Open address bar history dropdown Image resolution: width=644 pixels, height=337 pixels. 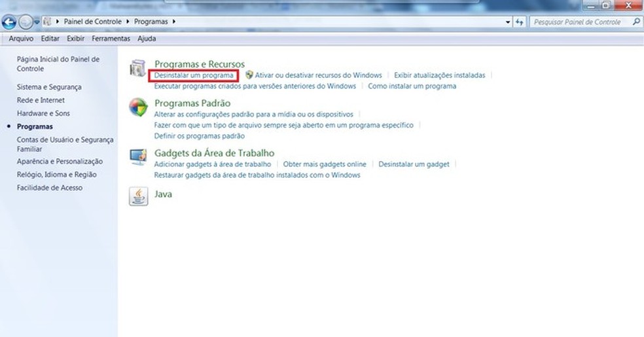tap(508, 22)
